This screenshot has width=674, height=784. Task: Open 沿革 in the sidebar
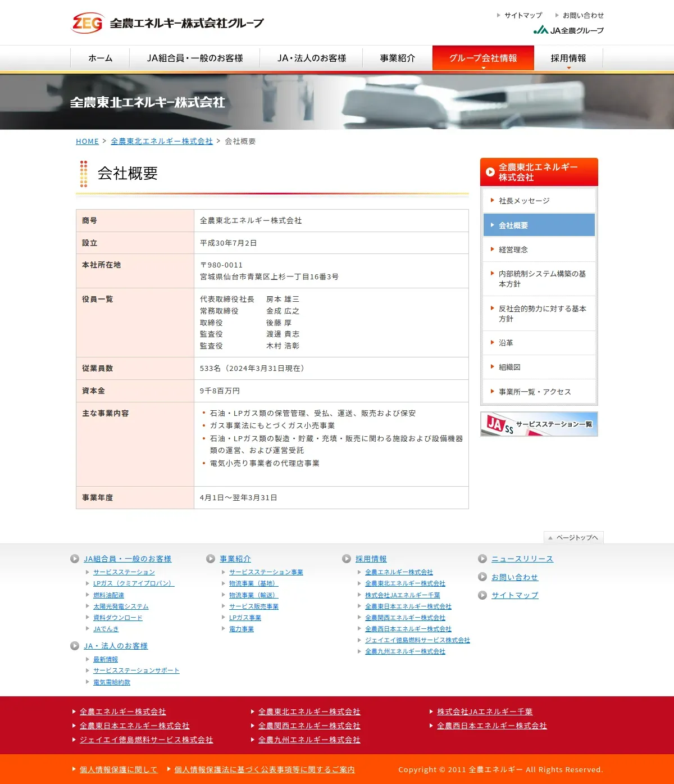point(539,343)
